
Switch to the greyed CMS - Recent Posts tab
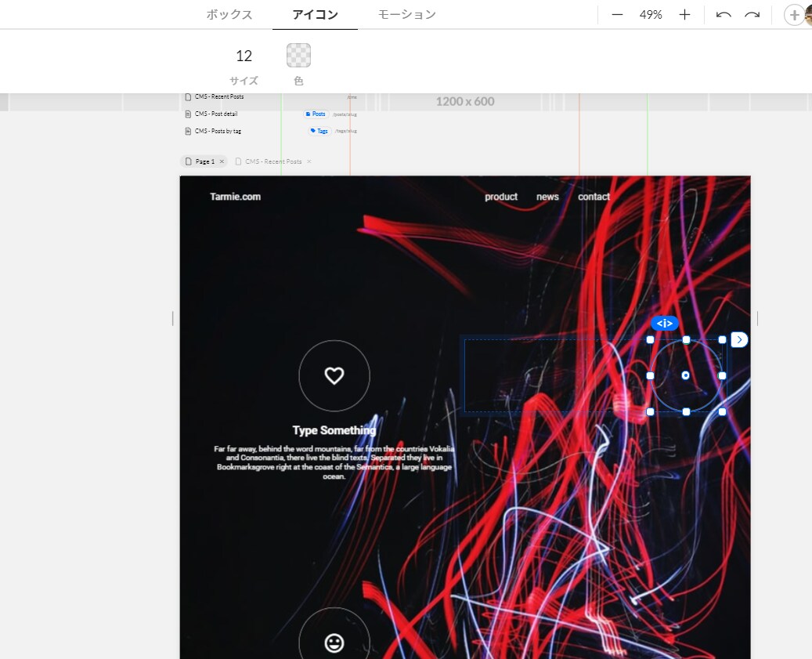click(x=273, y=161)
